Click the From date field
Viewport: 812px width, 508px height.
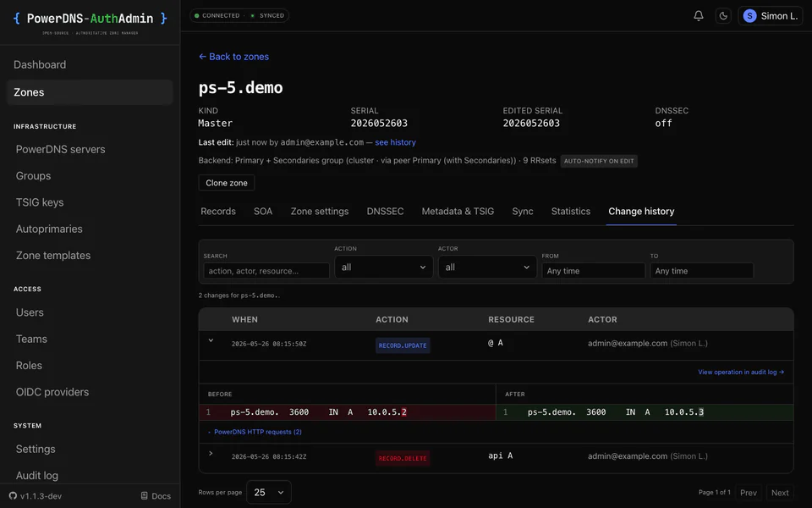594,271
